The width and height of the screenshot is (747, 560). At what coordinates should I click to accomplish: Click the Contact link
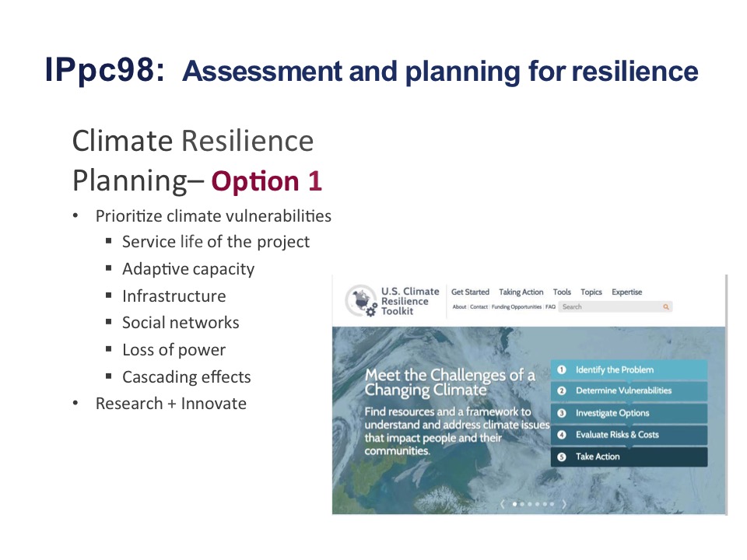tap(479, 307)
